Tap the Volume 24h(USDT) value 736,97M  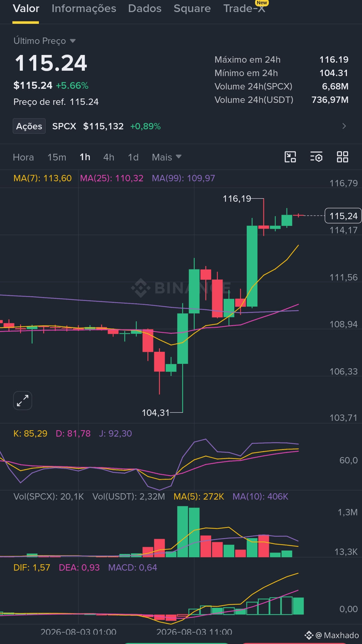coord(330,100)
